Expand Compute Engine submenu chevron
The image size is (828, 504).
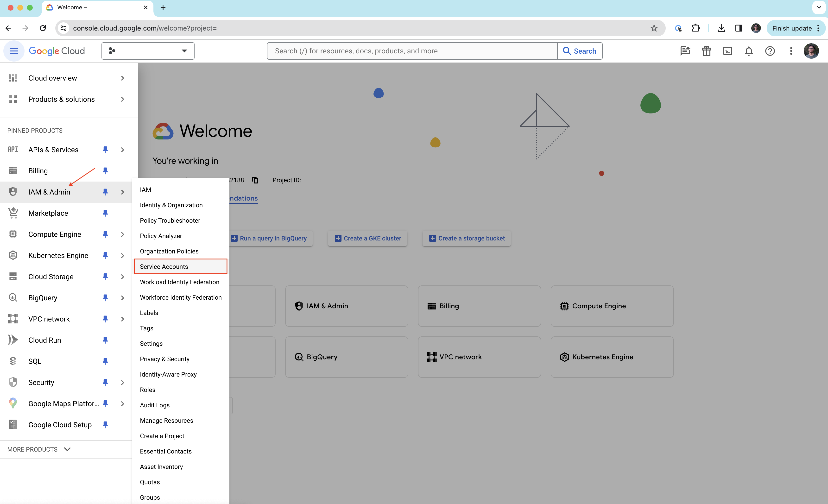point(123,234)
